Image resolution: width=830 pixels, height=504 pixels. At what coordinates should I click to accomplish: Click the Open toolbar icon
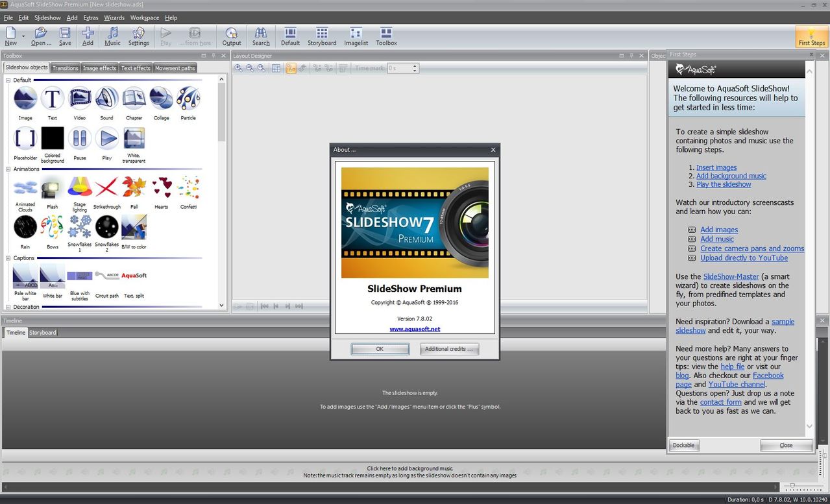pyautogui.click(x=41, y=36)
